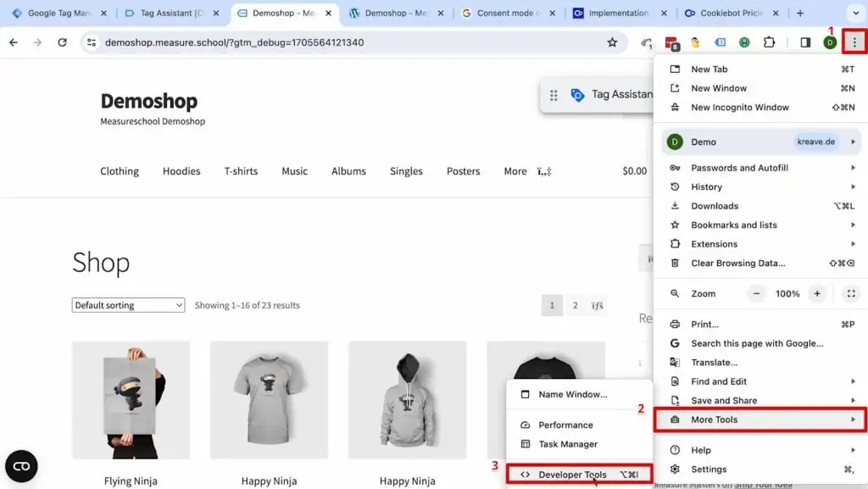Open the T-shirts navigation menu item
This screenshot has width=868, height=489.
241,171
